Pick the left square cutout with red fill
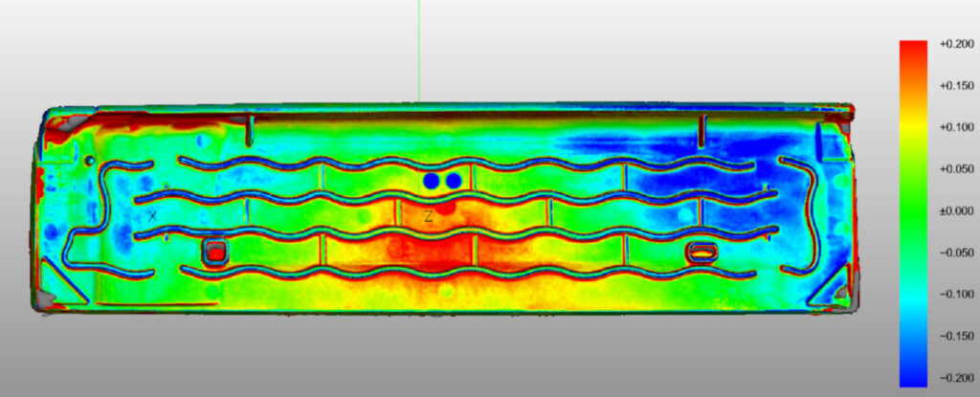980x397 pixels. click(215, 253)
